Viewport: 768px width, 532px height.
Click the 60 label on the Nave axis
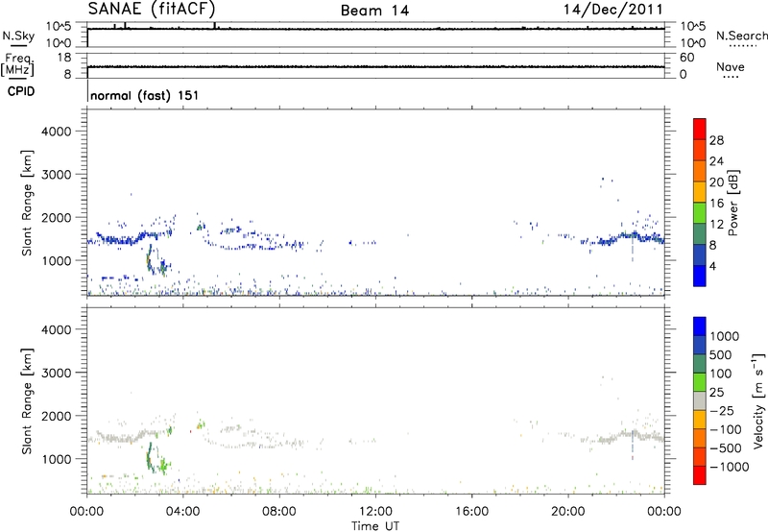[x=686, y=58]
